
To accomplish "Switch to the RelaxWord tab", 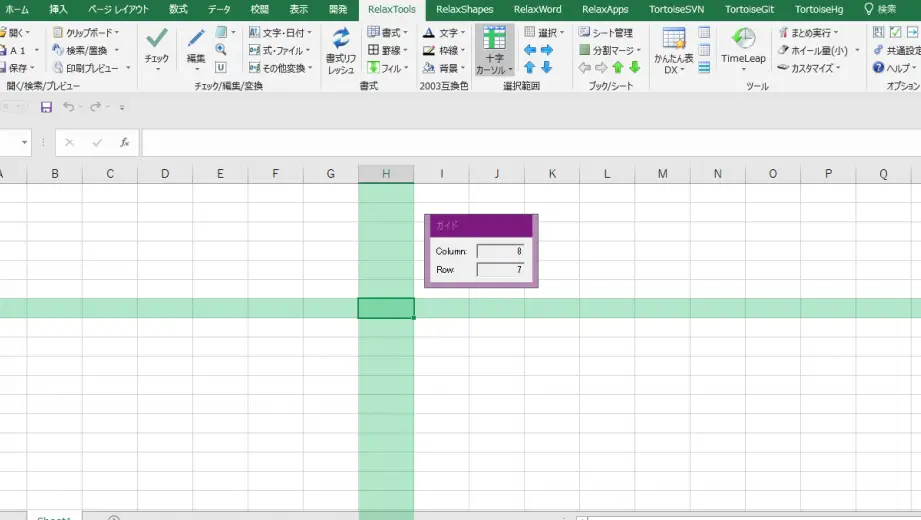I will (537, 9).
